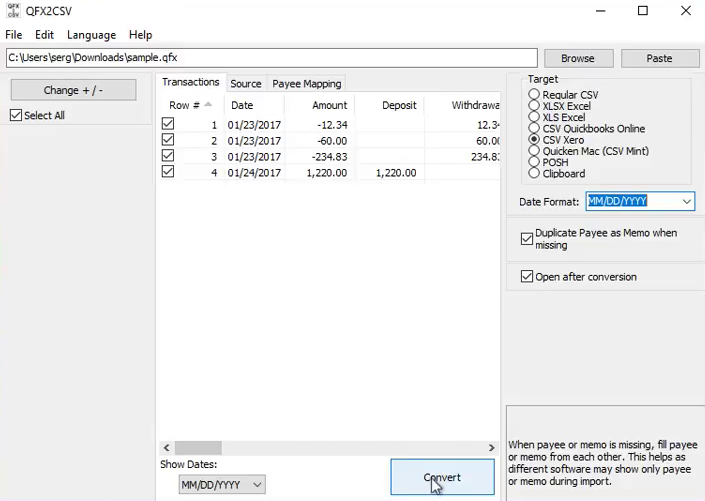This screenshot has width=705, height=501.
Task: Toggle Open after conversion checkbox
Action: (x=527, y=276)
